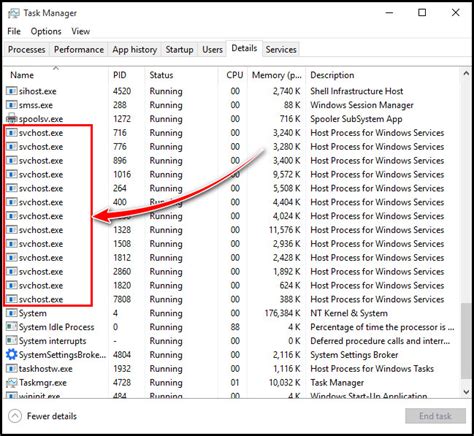The image size is (474, 436).
Task: Click the 176,384 K memory value
Action: (x=282, y=313)
